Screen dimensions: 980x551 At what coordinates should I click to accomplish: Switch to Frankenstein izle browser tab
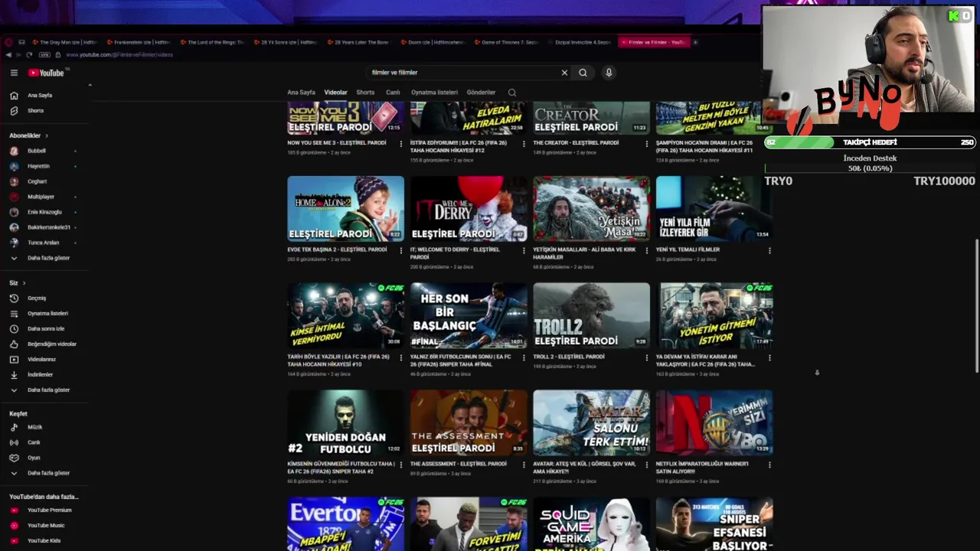click(138, 42)
